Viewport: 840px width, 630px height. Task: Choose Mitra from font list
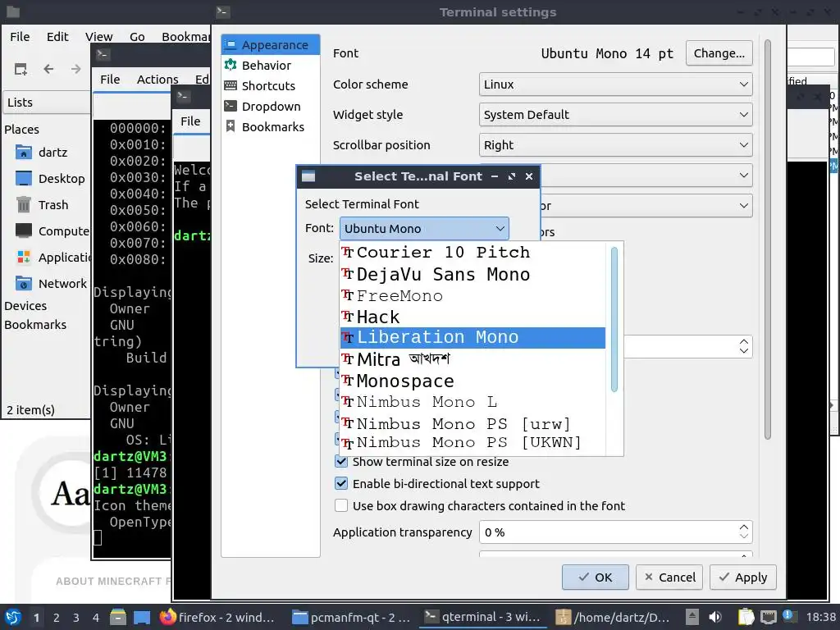(472, 359)
